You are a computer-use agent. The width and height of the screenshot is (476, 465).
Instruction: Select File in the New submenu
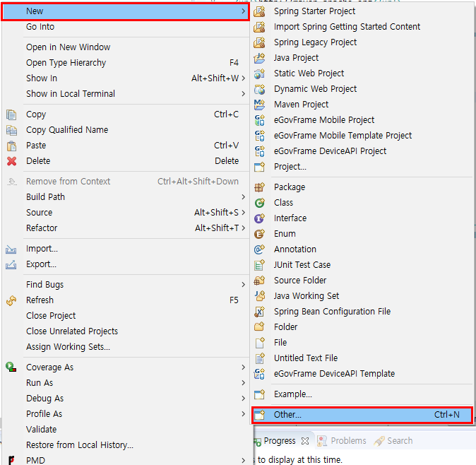[362, 343]
